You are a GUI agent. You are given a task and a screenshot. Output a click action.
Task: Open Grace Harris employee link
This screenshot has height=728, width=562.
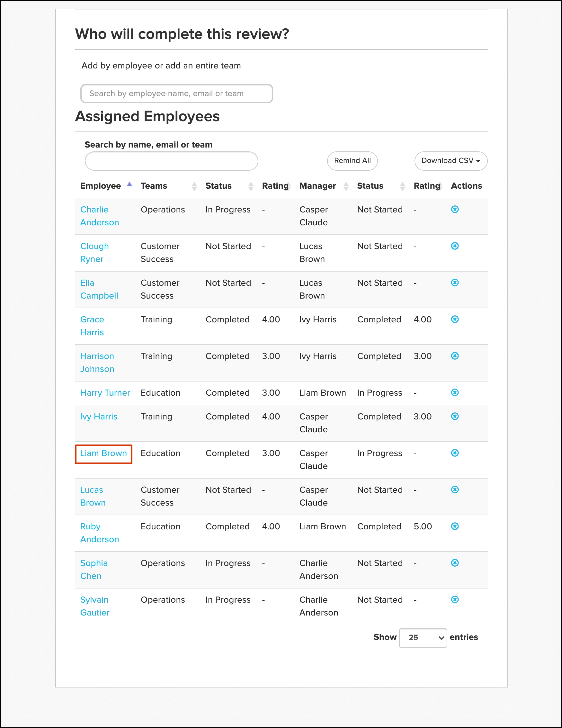click(92, 326)
